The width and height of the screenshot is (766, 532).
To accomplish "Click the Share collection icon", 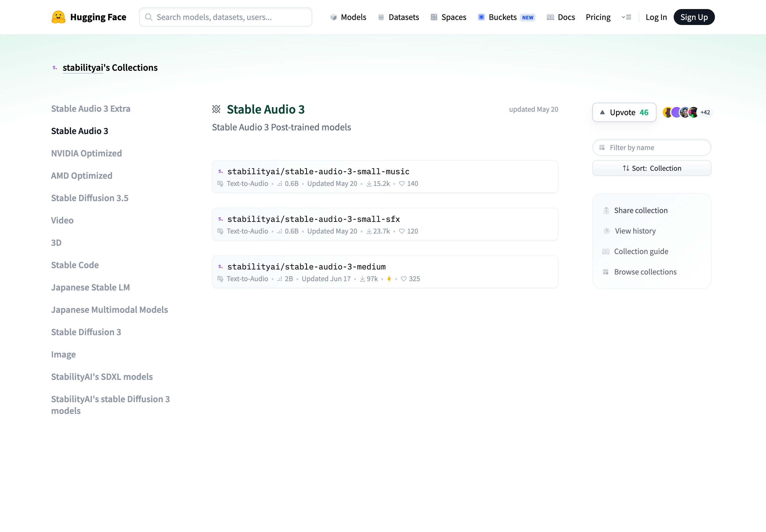I will point(606,210).
